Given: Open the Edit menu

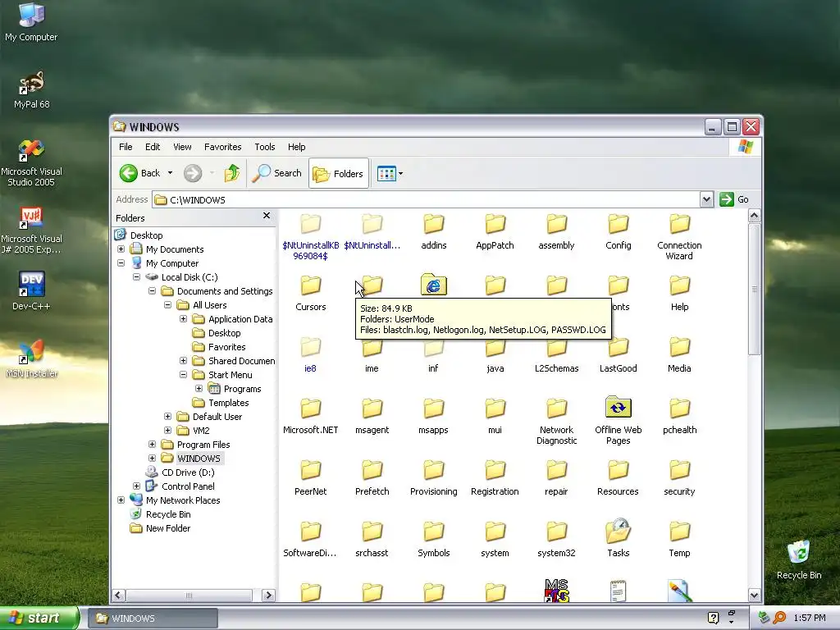Looking at the screenshot, I should pyautogui.click(x=153, y=147).
